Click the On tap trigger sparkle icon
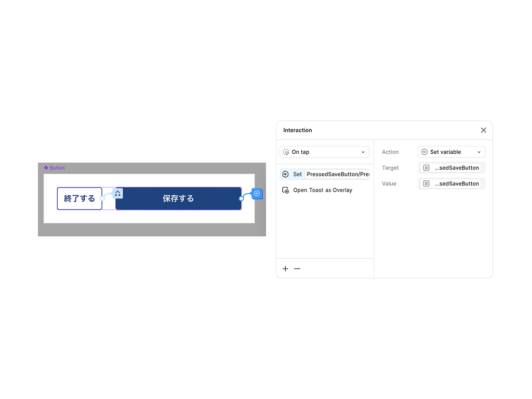 click(286, 152)
